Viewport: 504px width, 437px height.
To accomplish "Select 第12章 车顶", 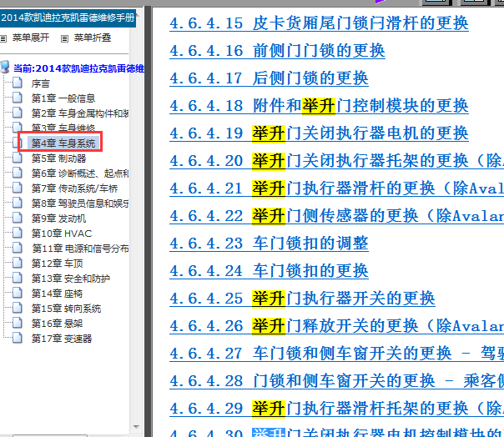I will (x=58, y=264).
